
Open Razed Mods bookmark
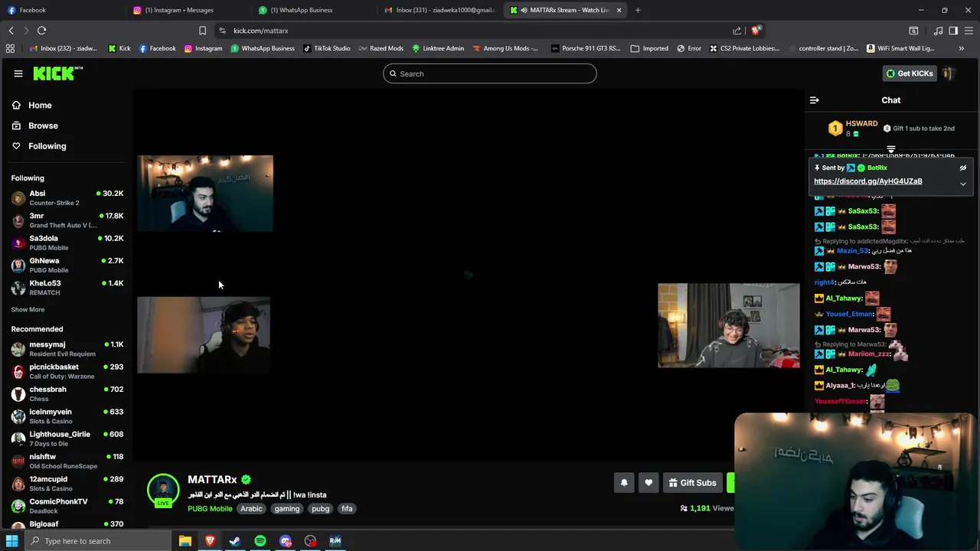(380, 48)
